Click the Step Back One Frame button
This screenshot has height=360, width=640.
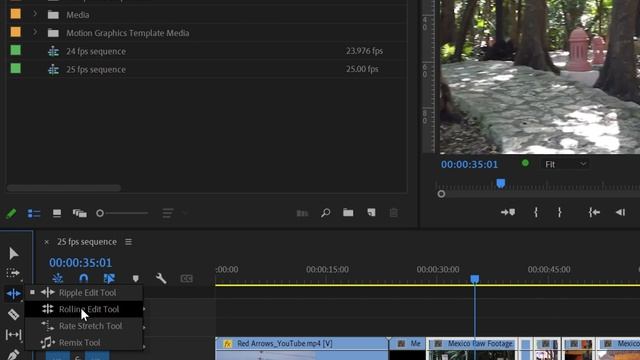coord(620,212)
